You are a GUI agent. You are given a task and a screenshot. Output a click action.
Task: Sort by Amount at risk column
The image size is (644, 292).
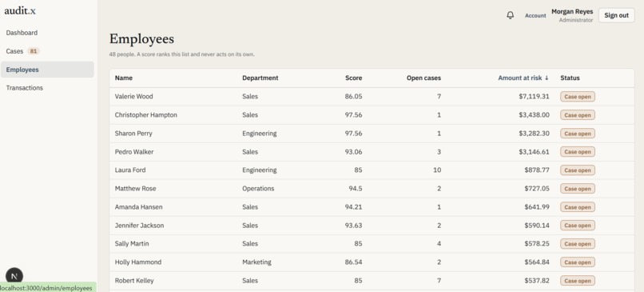(523, 78)
